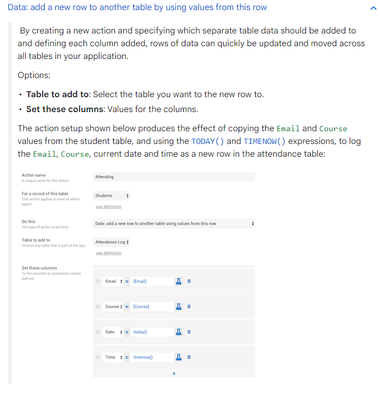Open the Do this action type dropdown
380x400 pixels.
[174, 224]
